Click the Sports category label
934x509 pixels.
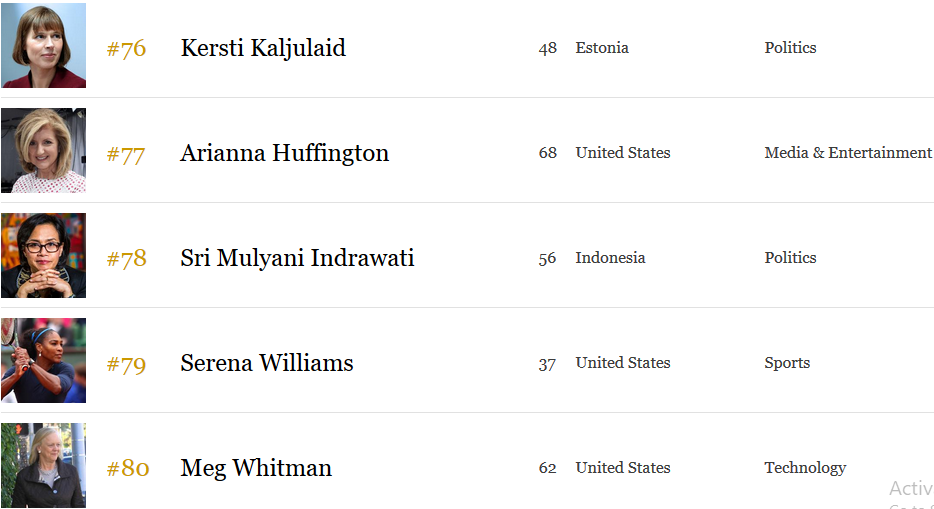tap(787, 363)
